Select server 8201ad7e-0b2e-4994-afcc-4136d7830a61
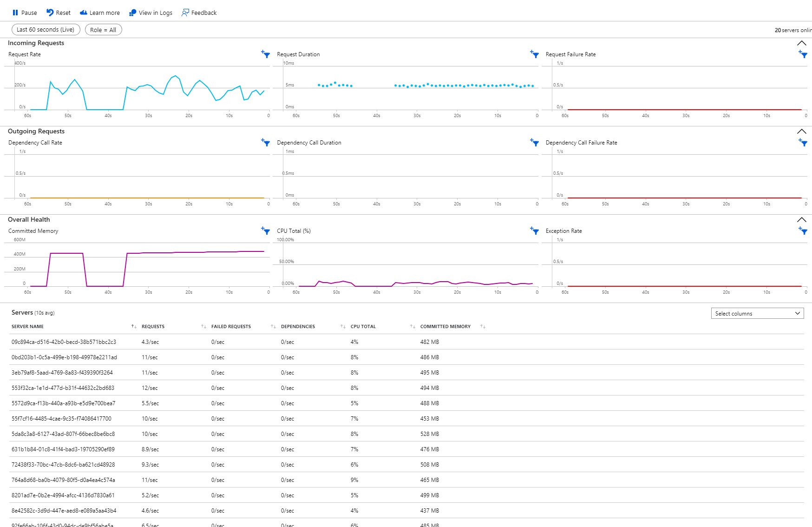 (x=407, y=495)
